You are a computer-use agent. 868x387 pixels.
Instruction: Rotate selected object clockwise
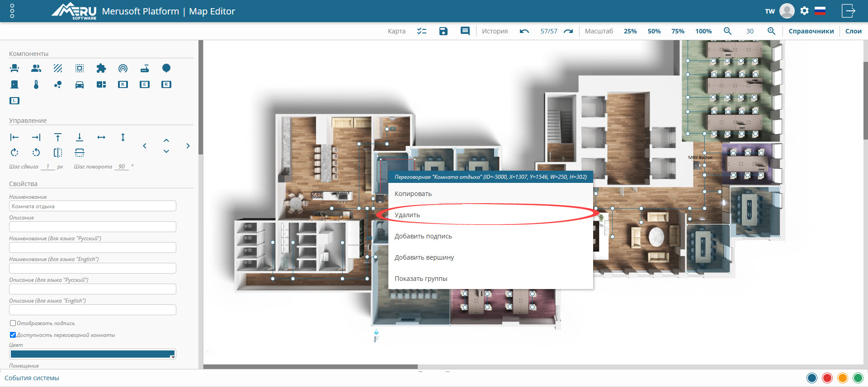click(14, 153)
